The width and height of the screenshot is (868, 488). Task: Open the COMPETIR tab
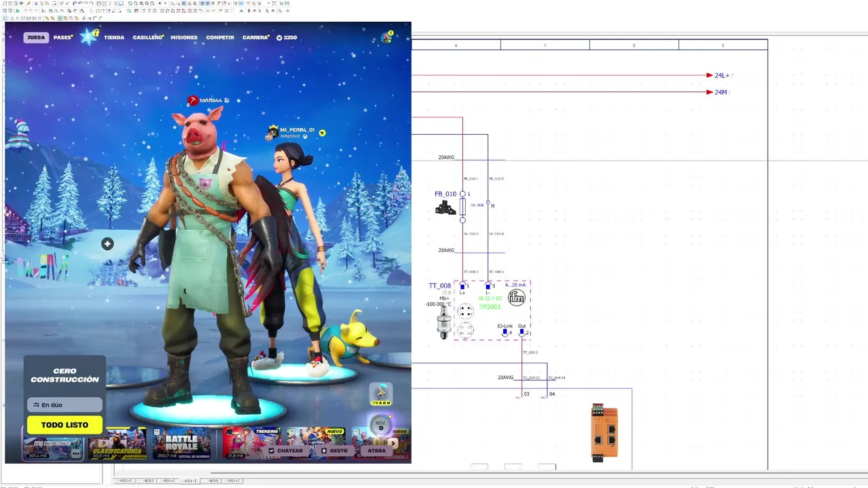tap(220, 37)
